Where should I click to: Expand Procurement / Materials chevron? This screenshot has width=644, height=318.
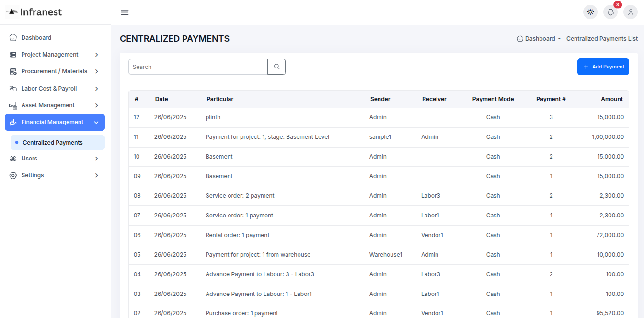pyautogui.click(x=96, y=71)
